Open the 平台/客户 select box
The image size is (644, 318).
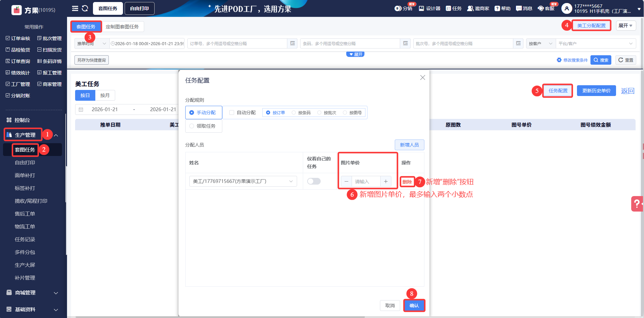596,43
